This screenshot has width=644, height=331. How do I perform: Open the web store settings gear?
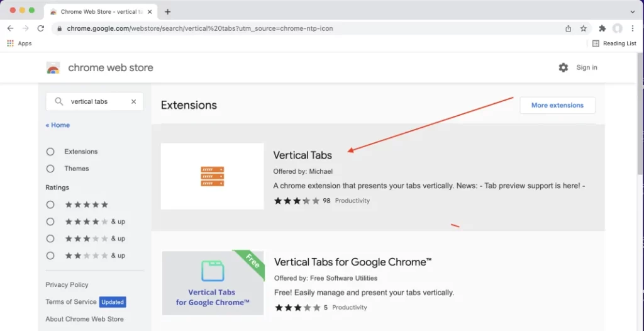563,67
